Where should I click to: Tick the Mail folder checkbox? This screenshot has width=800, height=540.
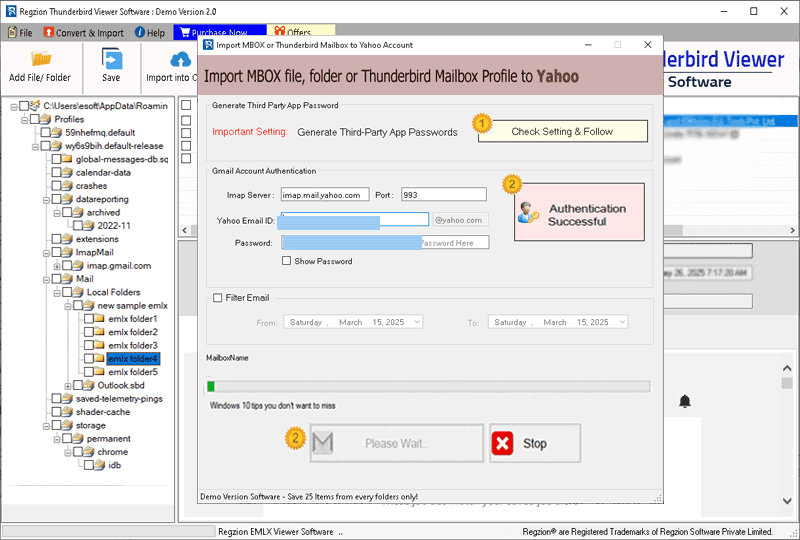point(57,279)
